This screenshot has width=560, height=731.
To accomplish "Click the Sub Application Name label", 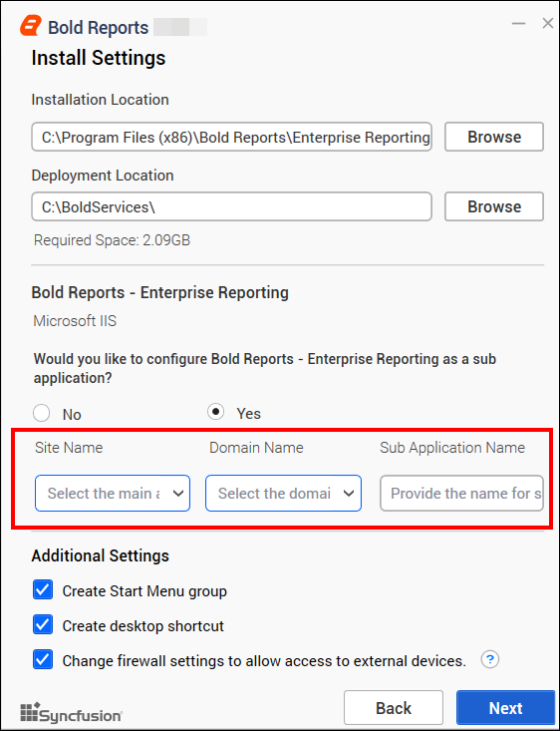I will click(x=452, y=448).
